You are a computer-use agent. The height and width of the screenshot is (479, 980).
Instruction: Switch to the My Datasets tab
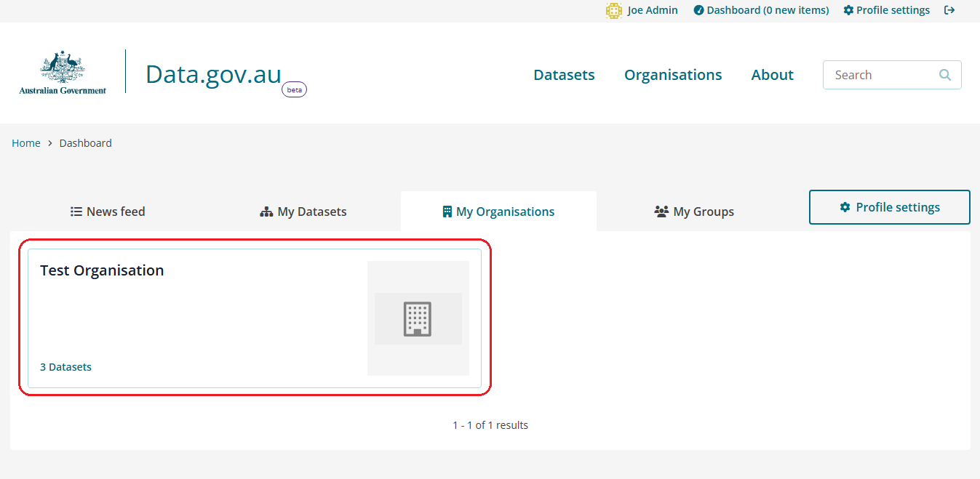(303, 212)
